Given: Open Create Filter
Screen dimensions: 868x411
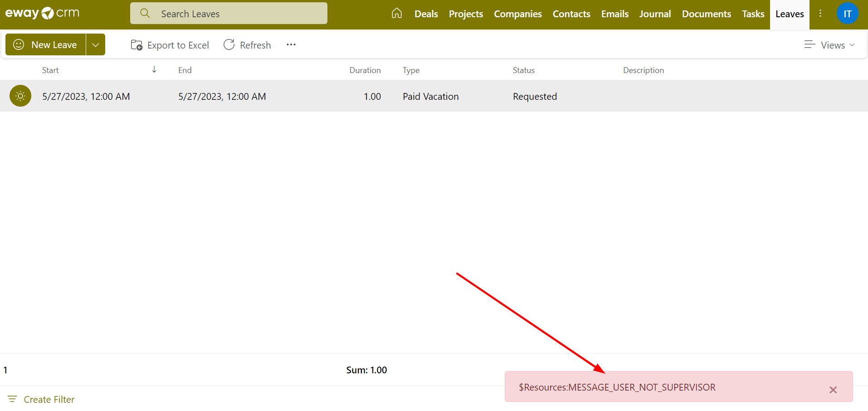Looking at the screenshot, I should [x=41, y=399].
